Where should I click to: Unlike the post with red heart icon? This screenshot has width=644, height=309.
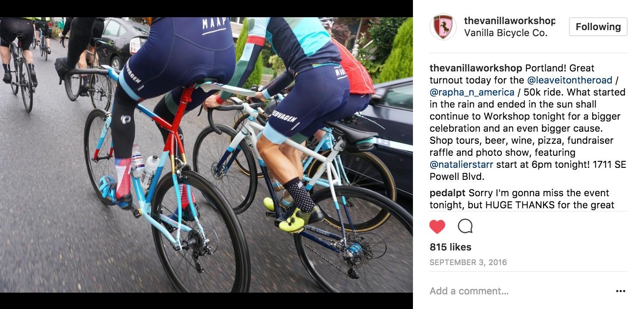tap(437, 226)
